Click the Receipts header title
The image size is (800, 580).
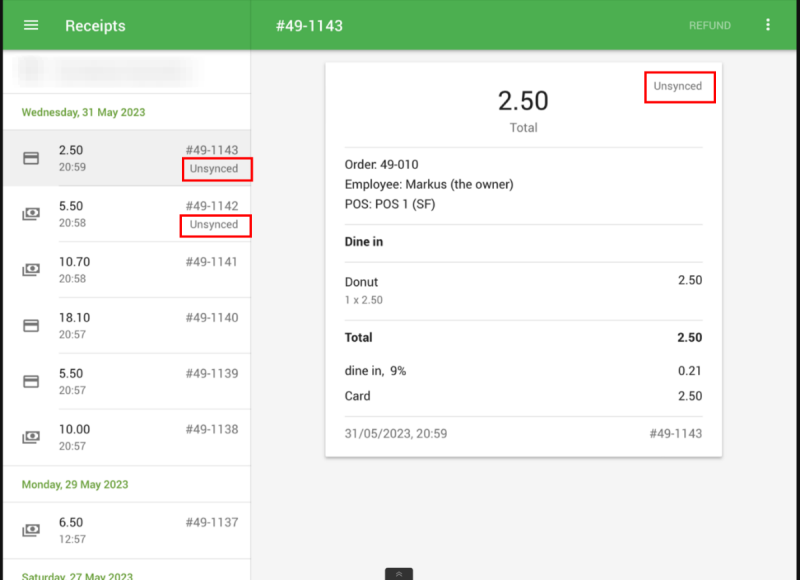[x=95, y=26]
